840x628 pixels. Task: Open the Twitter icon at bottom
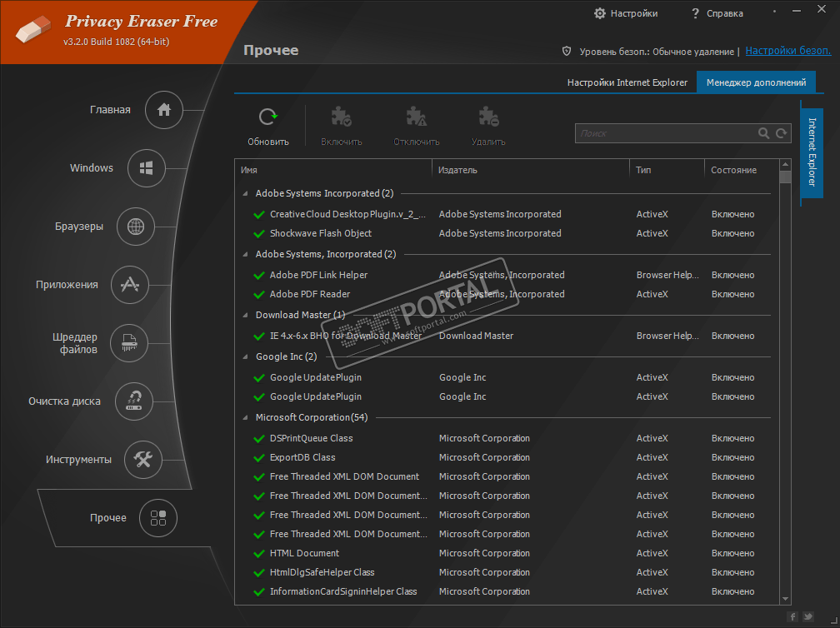tap(807, 617)
